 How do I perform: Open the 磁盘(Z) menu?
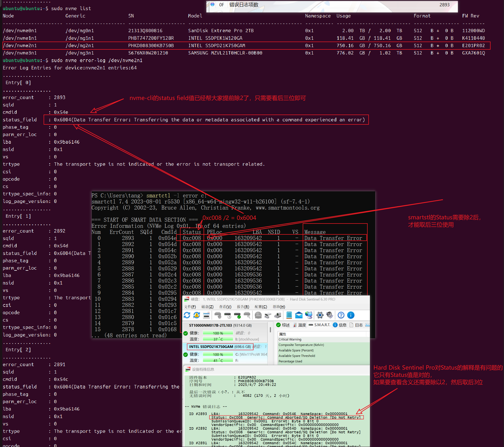click(207, 307)
